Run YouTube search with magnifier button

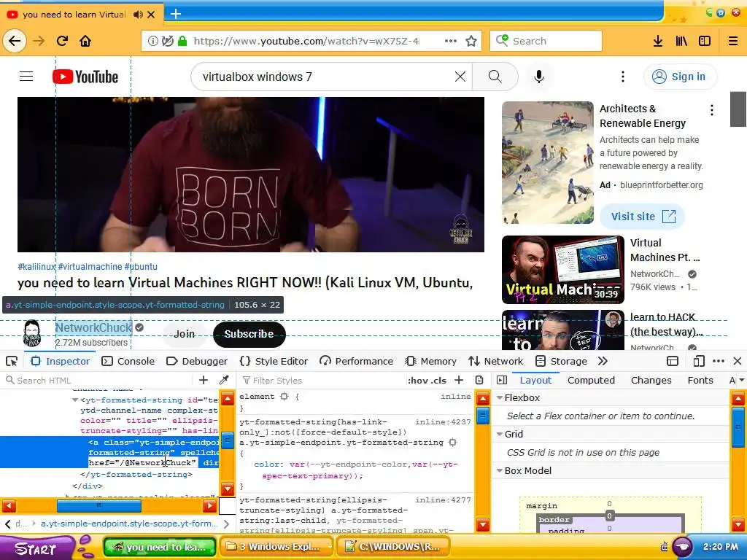[x=495, y=76]
